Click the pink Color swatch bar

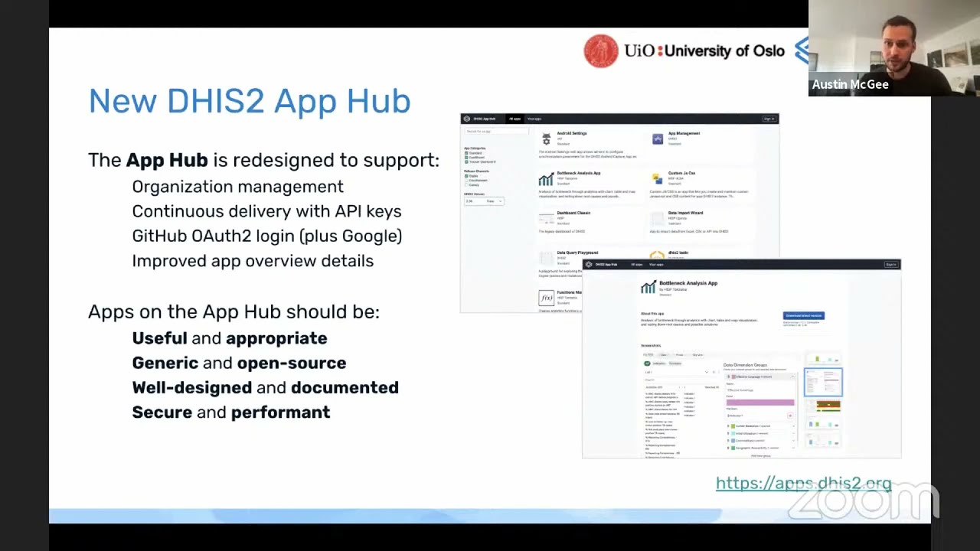coord(760,403)
